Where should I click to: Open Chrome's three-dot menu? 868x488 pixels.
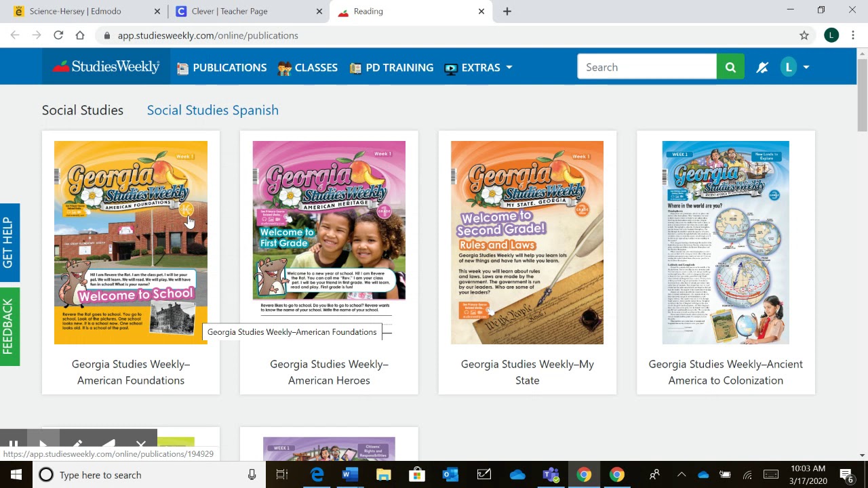(x=854, y=35)
